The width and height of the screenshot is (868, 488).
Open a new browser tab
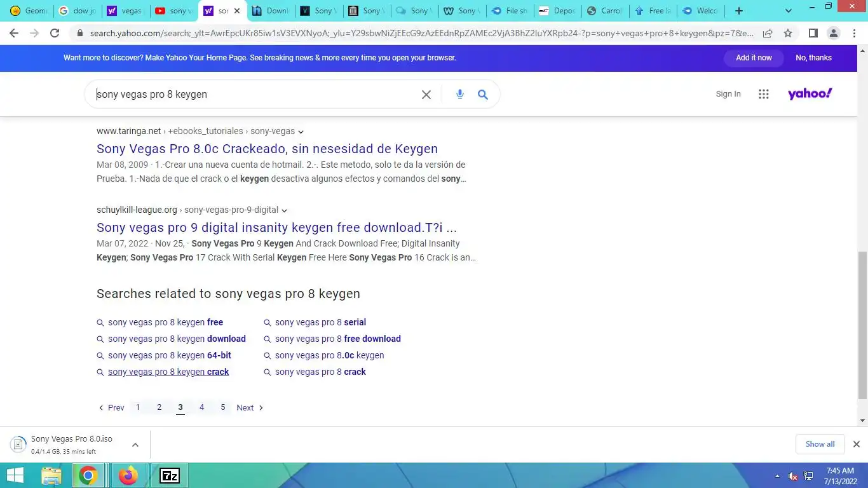[739, 11]
